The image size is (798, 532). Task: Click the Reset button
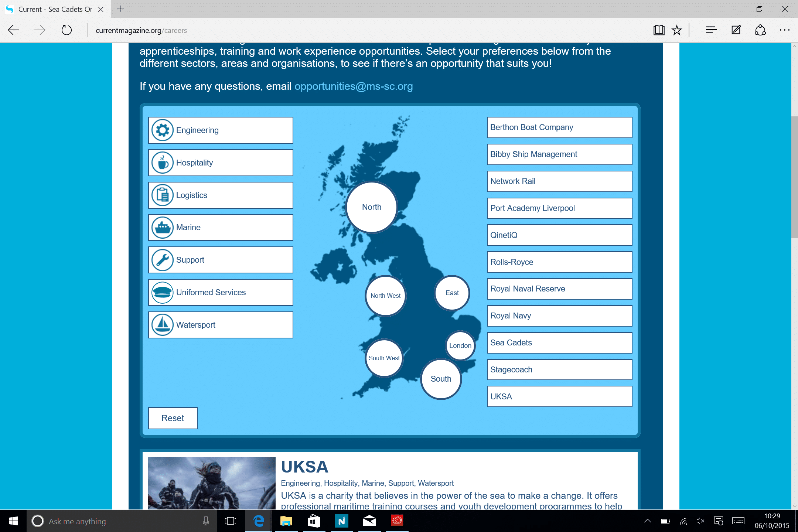click(172, 418)
